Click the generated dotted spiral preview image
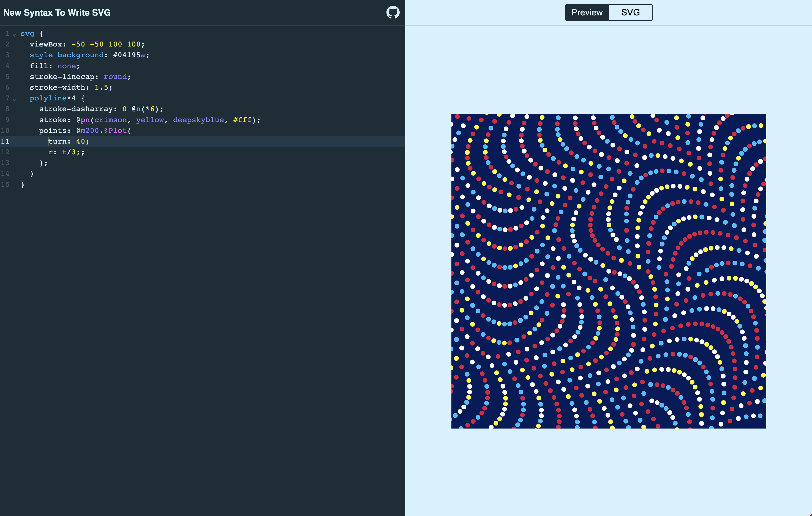Viewport: 812px width, 516px height. point(608,271)
